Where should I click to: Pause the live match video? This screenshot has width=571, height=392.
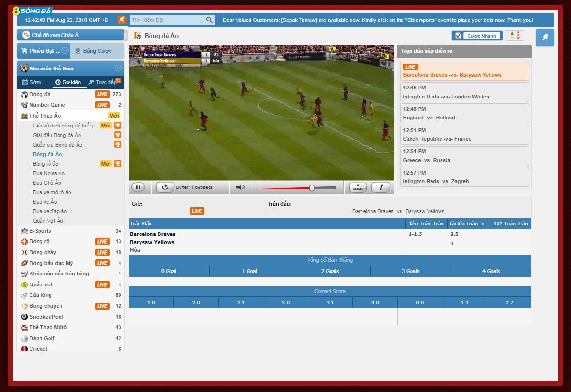pyautogui.click(x=138, y=187)
